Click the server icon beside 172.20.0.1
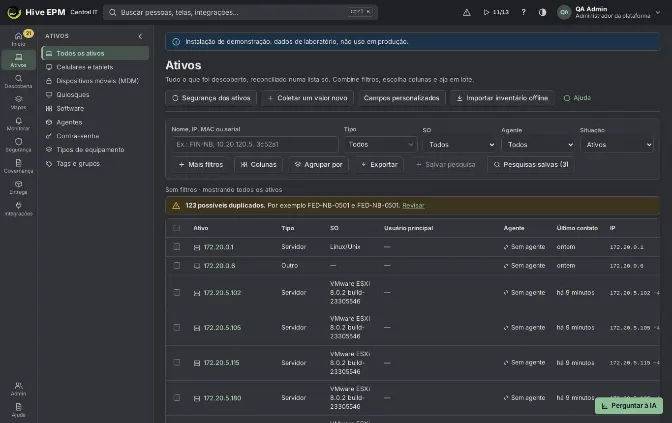672x423 pixels. tap(197, 247)
